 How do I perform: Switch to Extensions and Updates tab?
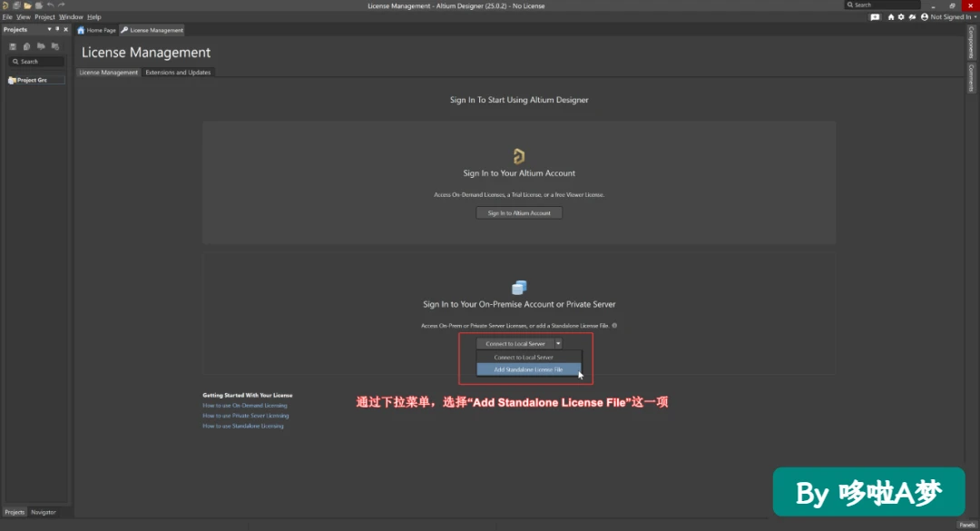tap(178, 73)
